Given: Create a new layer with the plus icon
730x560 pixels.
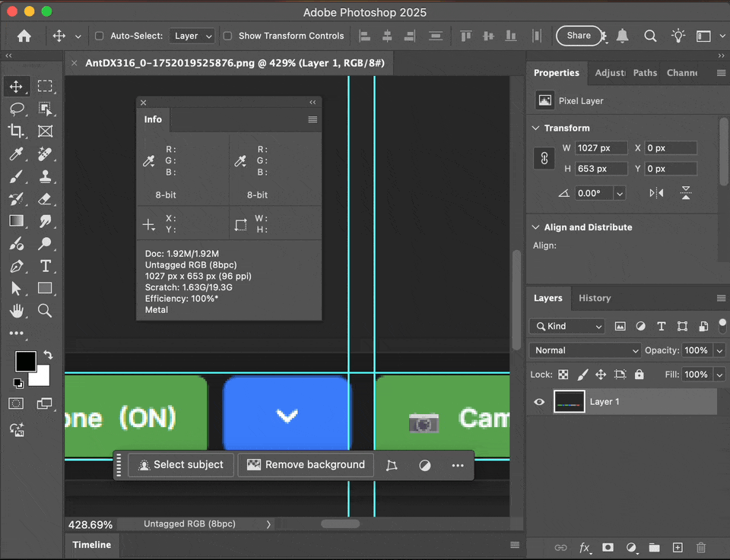Looking at the screenshot, I should click(677, 547).
